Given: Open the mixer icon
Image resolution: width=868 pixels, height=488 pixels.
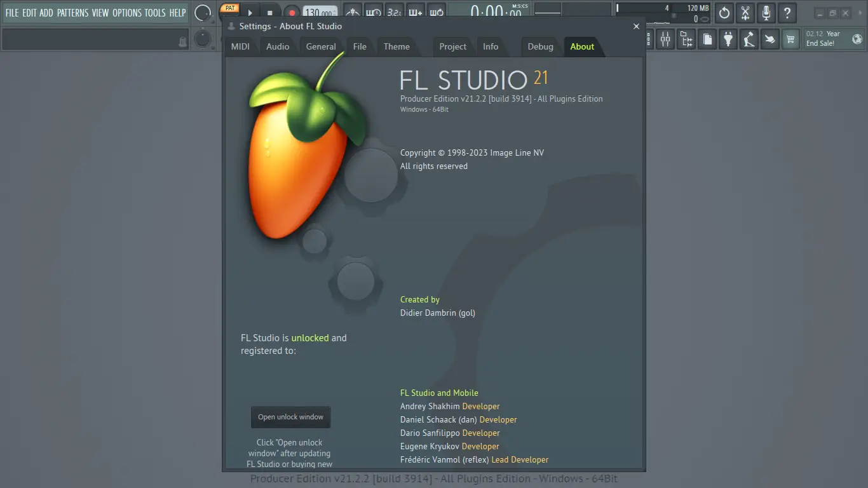Looking at the screenshot, I should click(665, 39).
